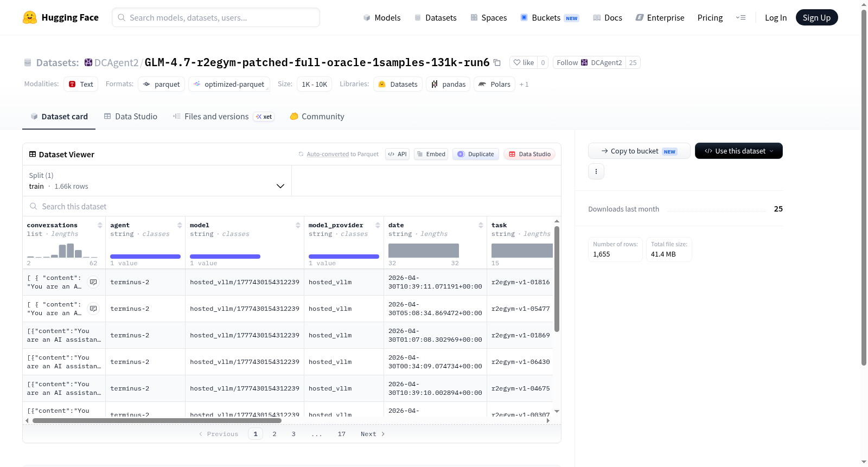868x467 pixels.
Task: Click the Sign Up button
Action: pyautogui.click(x=816, y=17)
